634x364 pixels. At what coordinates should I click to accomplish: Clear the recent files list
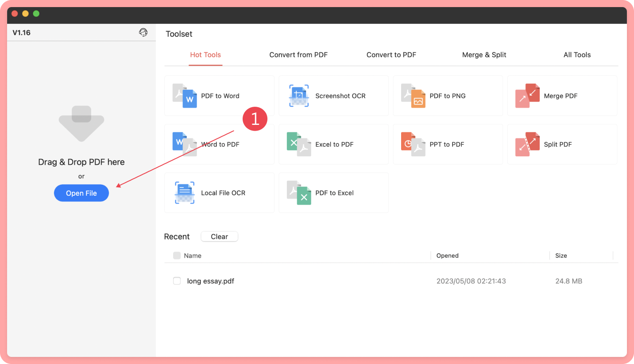(x=219, y=236)
